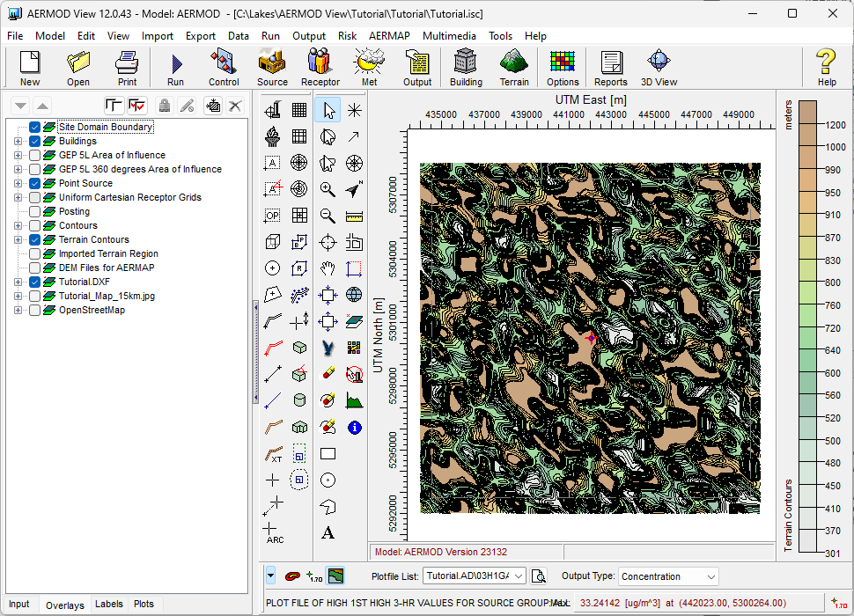This screenshot has width=854, height=616.
Task: Click the 600 meters green legend swatch
Action: point(807,362)
